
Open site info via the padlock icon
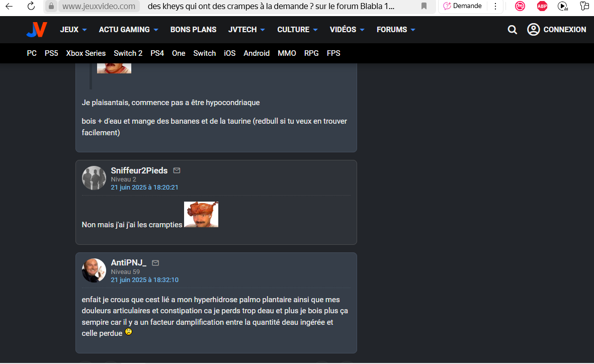[x=51, y=6]
